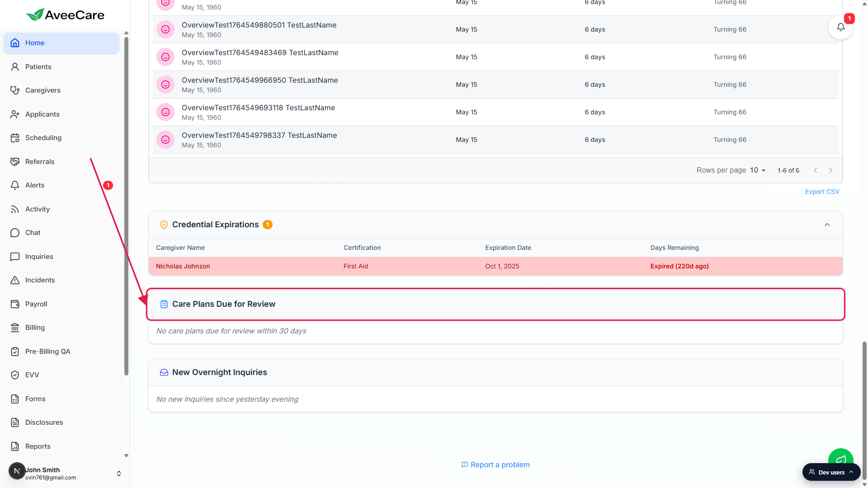Click the Patients person icon

point(15,67)
